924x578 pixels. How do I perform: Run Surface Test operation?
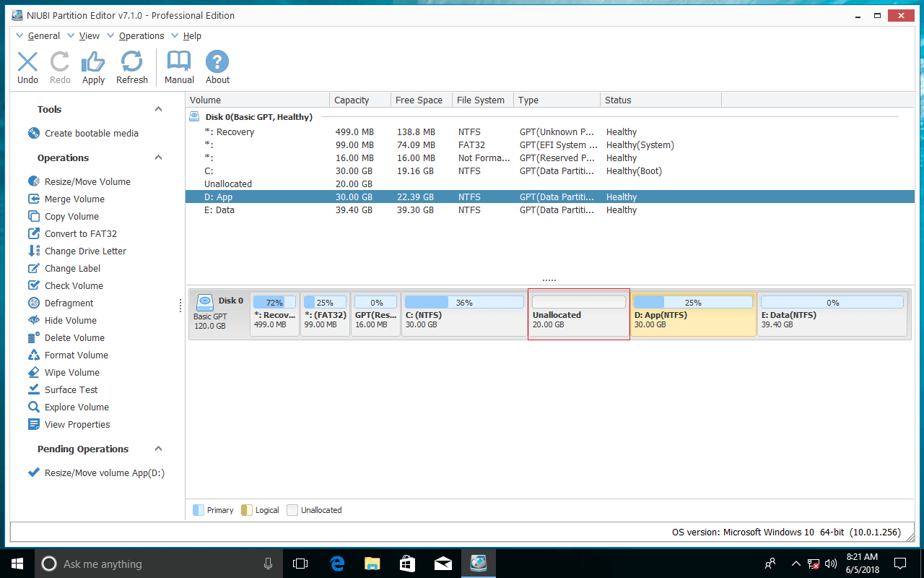click(62, 389)
